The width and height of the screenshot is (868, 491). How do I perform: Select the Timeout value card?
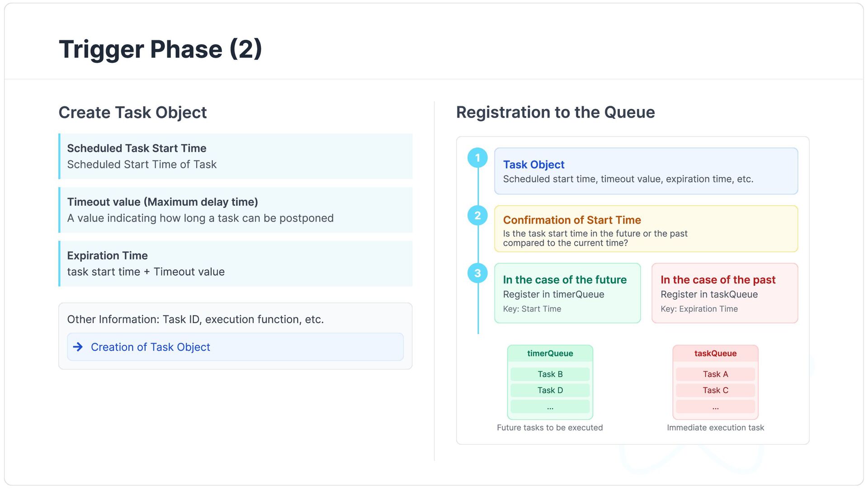pos(235,210)
